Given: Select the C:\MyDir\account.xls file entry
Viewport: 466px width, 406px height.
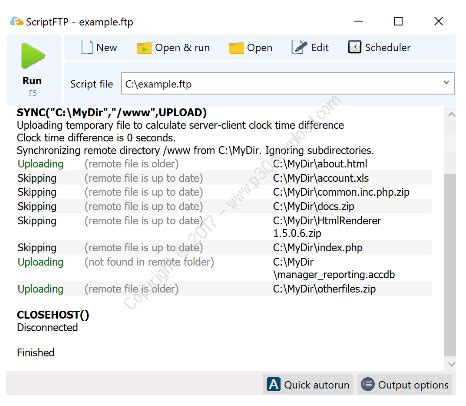Looking at the screenshot, I should pos(321,178).
